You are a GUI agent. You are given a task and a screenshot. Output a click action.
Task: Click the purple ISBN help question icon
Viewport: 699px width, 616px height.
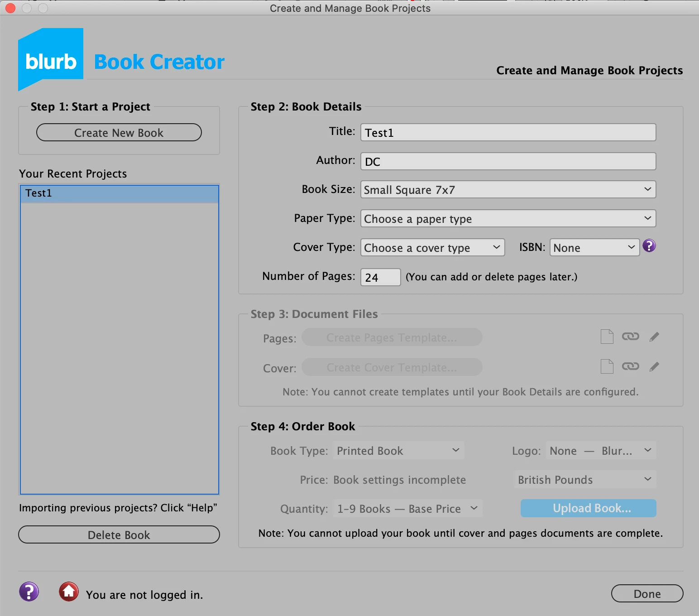(649, 246)
